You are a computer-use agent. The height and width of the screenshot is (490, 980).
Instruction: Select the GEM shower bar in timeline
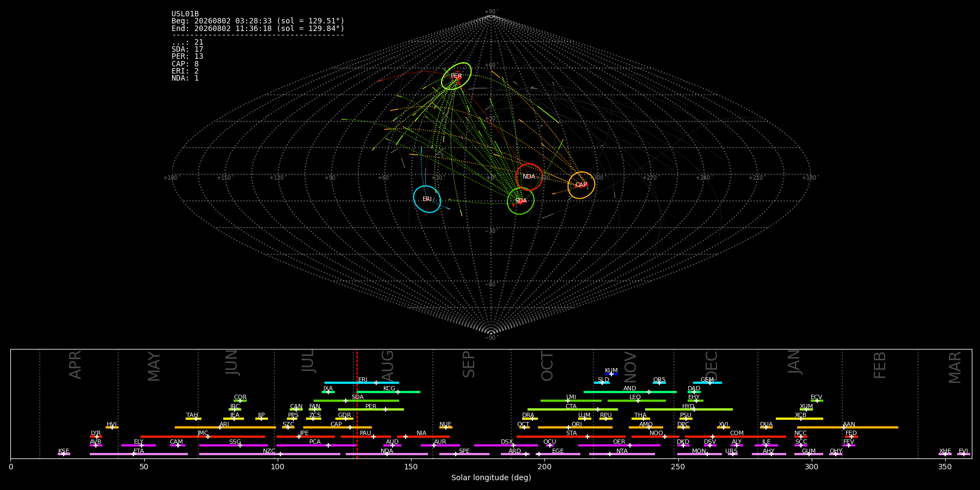(x=707, y=383)
